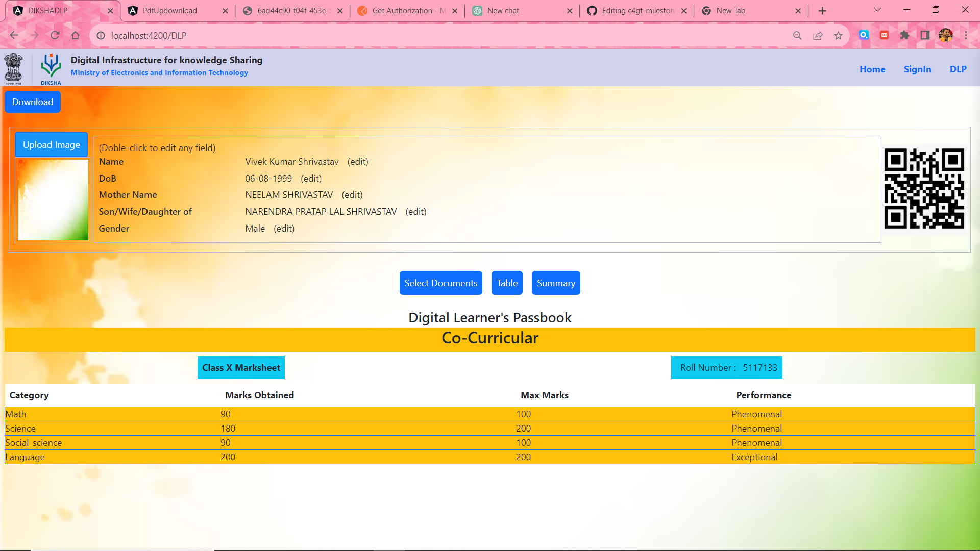Edit the DoB field link
This screenshot has height=551, width=980.
pos(311,179)
